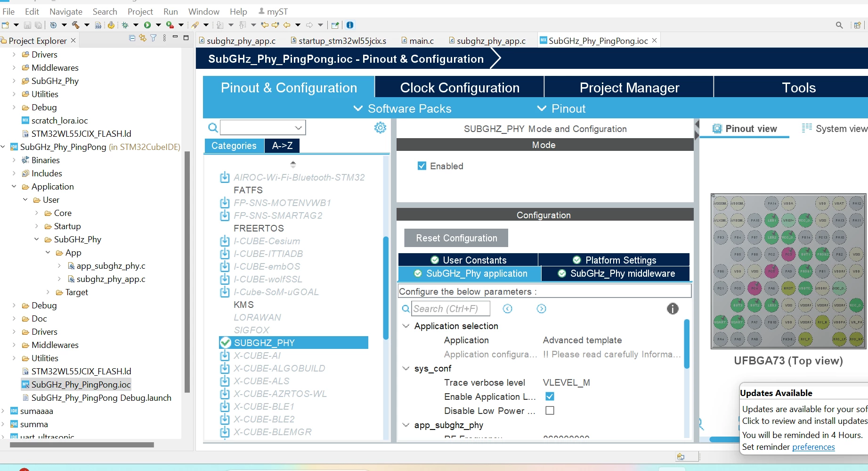This screenshot has width=868, height=471.
Task: Click the Generate Code gear toolbar icon
Action: 111,25
